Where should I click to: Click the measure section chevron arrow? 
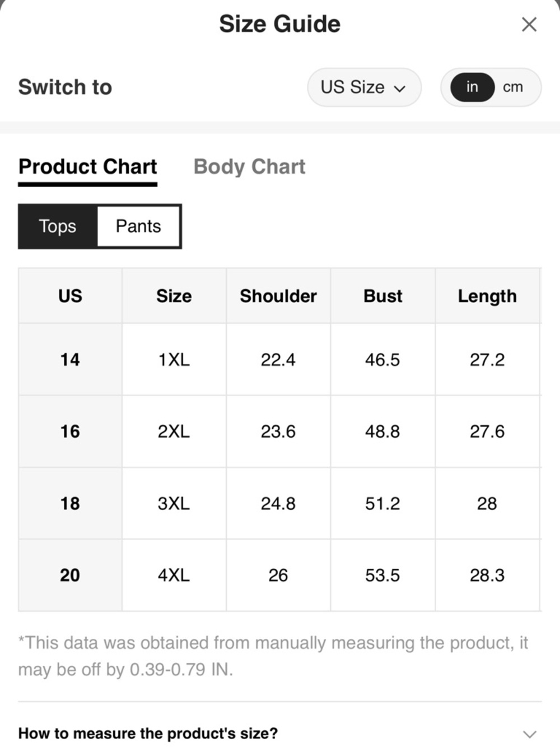click(529, 734)
